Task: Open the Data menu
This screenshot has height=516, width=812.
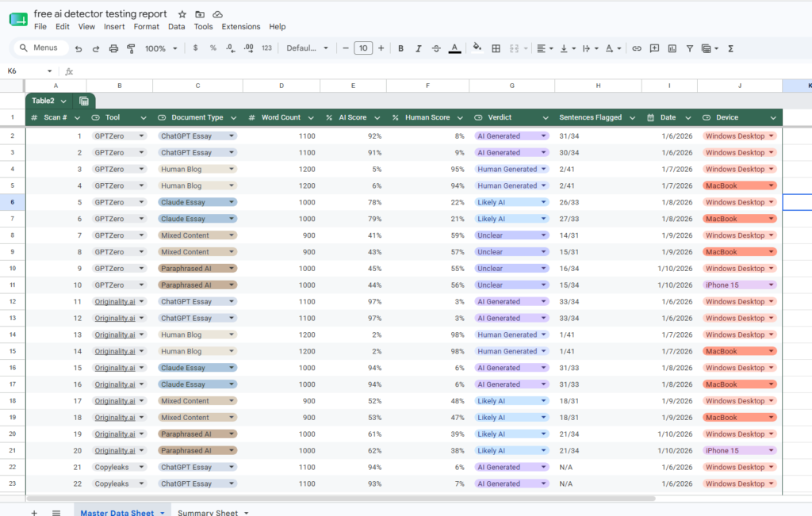Action: pyautogui.click(x=176, y=26)
